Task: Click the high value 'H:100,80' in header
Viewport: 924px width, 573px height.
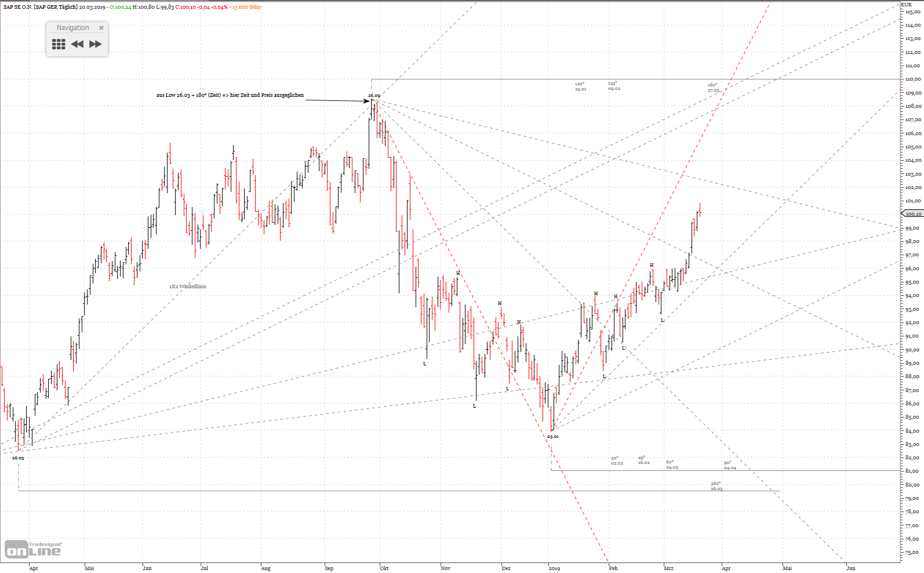Action: click(x=144, y=7)
